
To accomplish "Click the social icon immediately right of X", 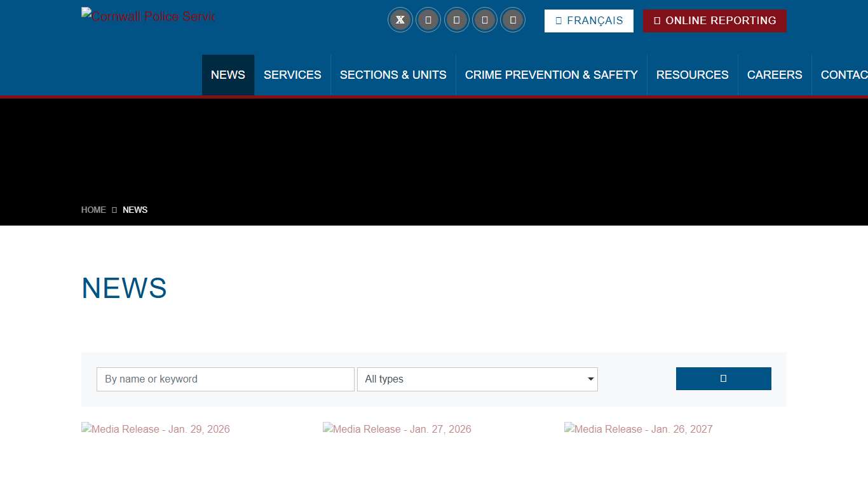I will pos(428,20).
